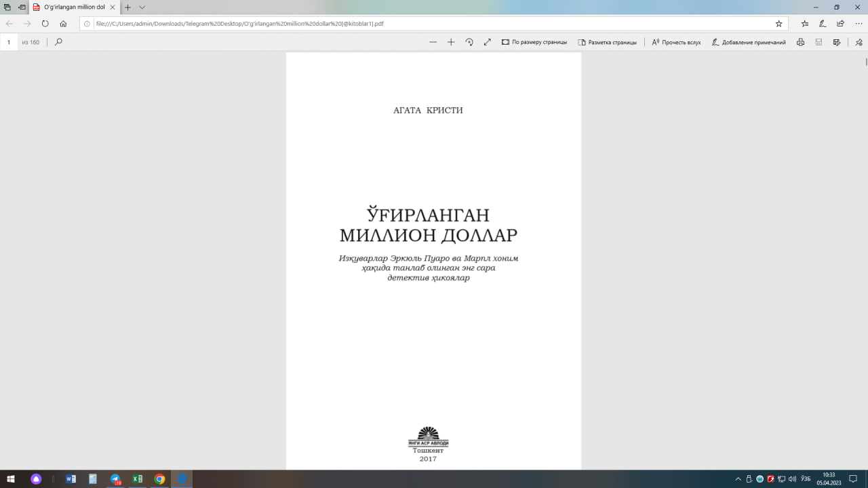Go to the home page

pyautogui.click(x=63, y=23)
